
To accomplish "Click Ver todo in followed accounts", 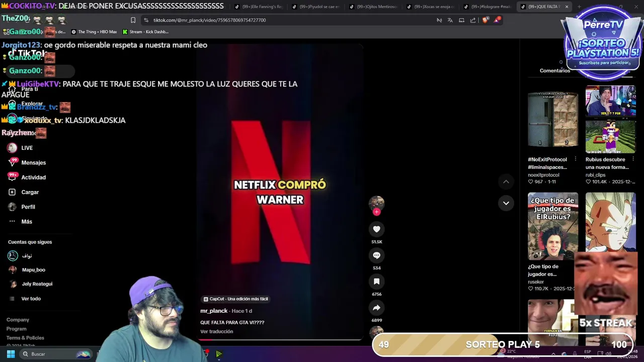I will (x=31, y=299).
